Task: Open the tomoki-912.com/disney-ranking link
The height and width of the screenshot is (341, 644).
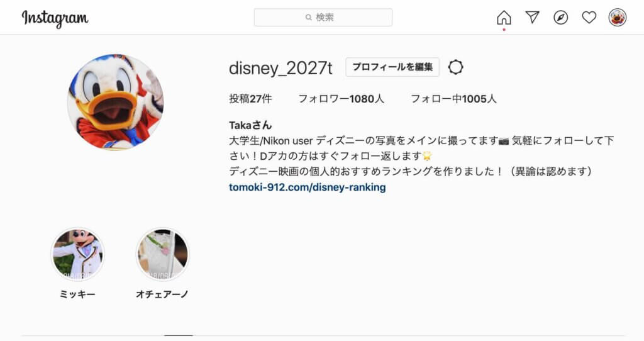Action: pos(307,187)
